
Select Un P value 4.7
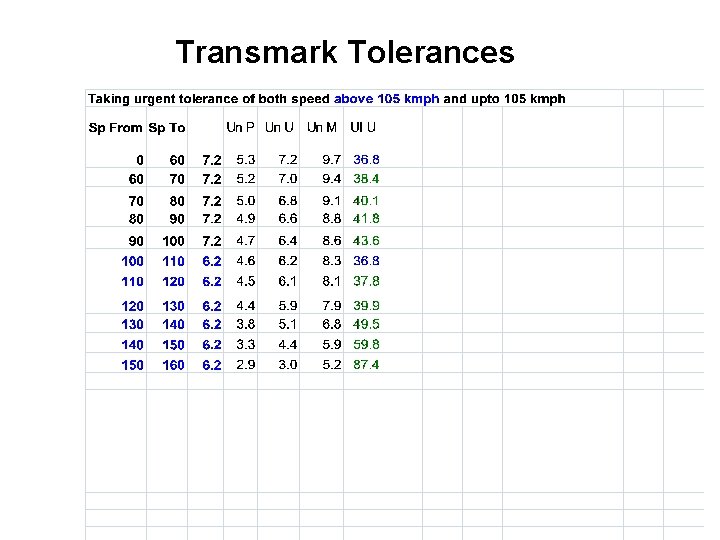tap(246, 241)
